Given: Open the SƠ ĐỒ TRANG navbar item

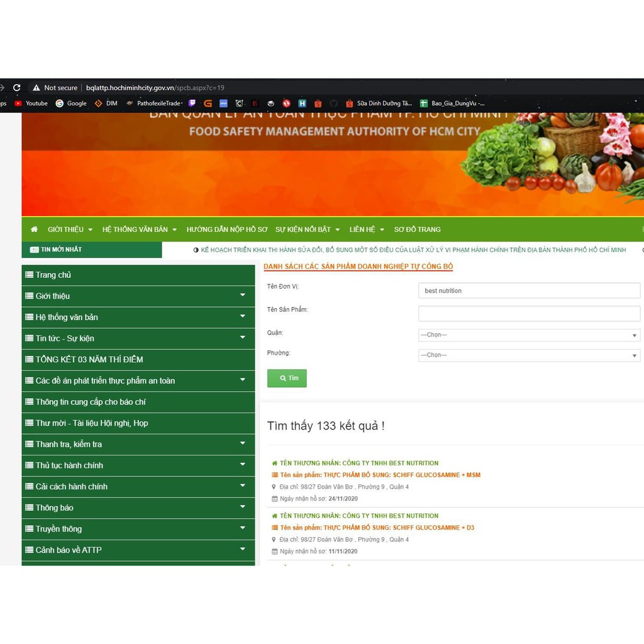Looking at the screenshot, I should 417,230.
